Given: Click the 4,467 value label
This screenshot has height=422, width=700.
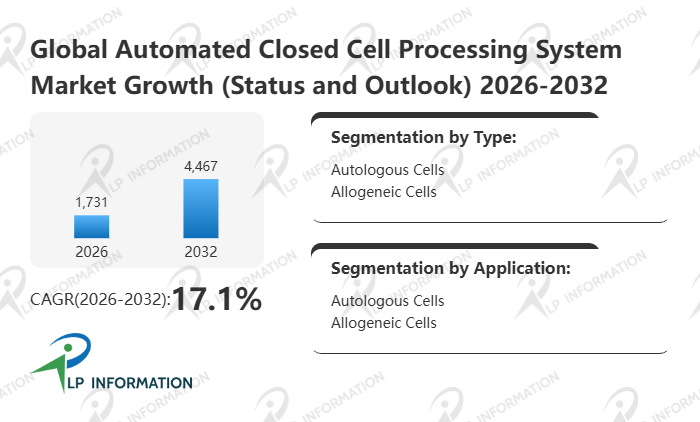Looking at the screenshot, I should (x=201, y=165).
